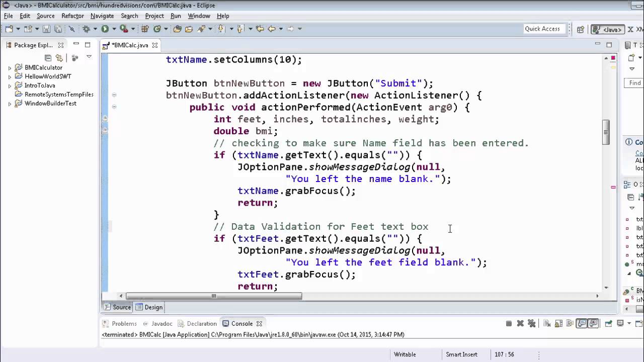Close the BMICalc.java editor tab
This screenshot has width=644, height=362.
pyautogui.click(x=155, y=45)
